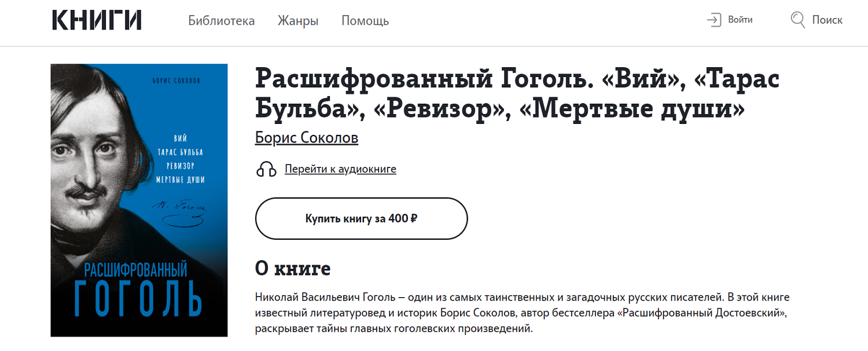
Task: Open the Помощь menu item
Action: [365, 21]
